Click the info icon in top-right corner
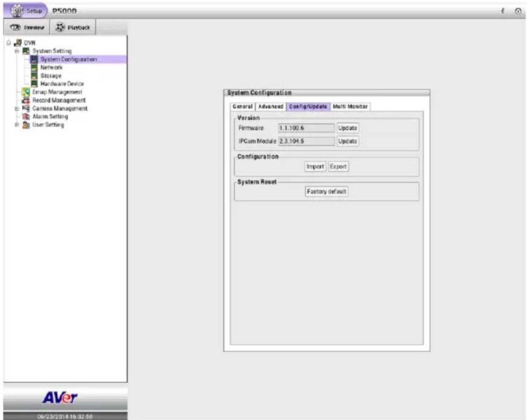 503,11
